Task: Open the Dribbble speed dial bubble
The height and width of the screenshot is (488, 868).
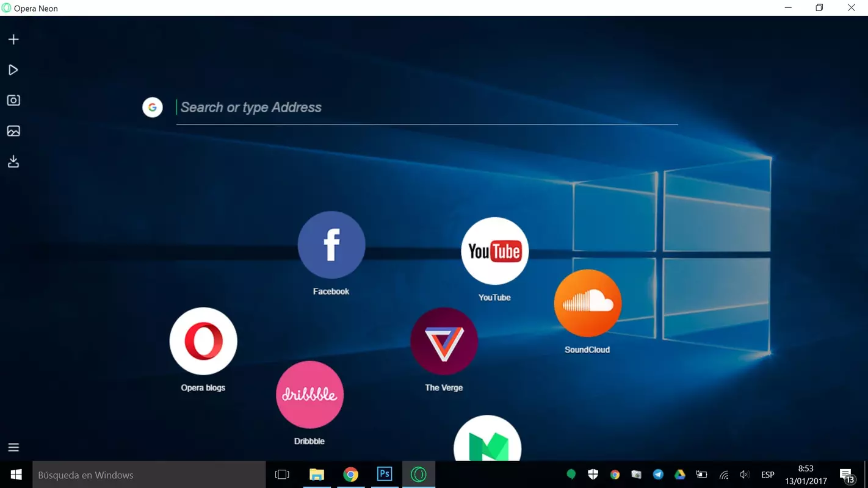Action: tap(309, 395)
